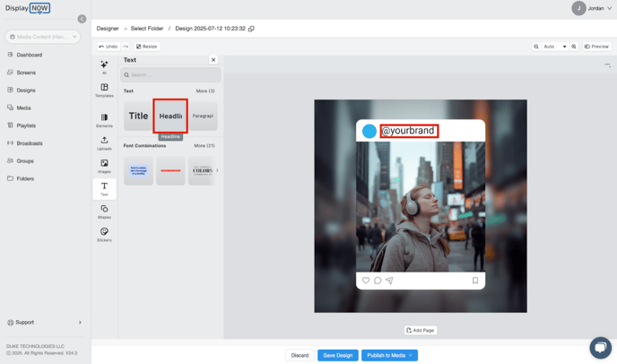Show more text styles via More (3)
Viewport: 617px width, 364px height.
click(205, 91)
